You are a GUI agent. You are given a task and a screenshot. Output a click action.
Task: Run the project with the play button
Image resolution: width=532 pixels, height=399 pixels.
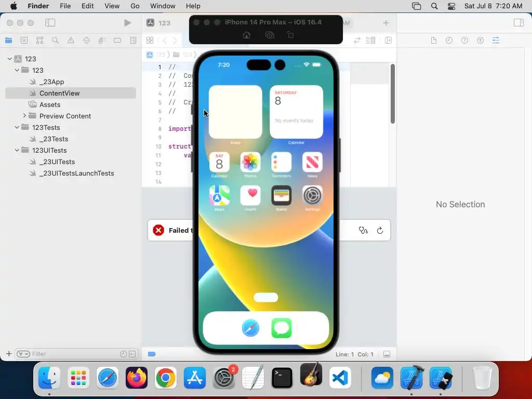128,23
